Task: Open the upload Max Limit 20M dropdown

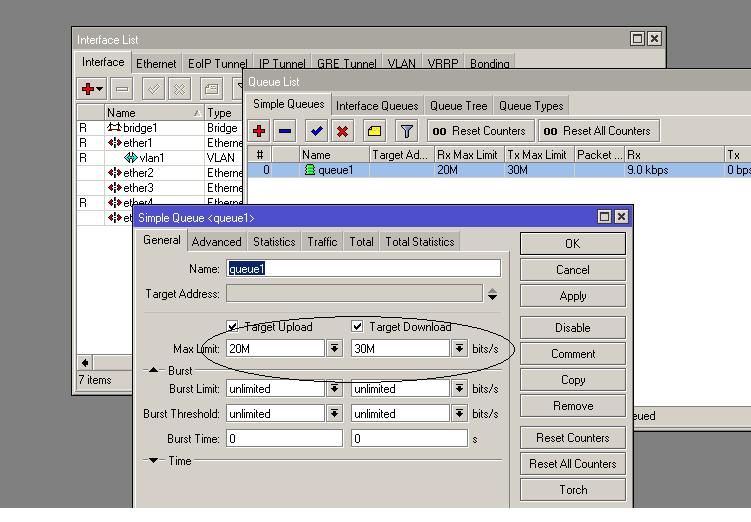Action: pyautogui.click(x=334, y=349)
